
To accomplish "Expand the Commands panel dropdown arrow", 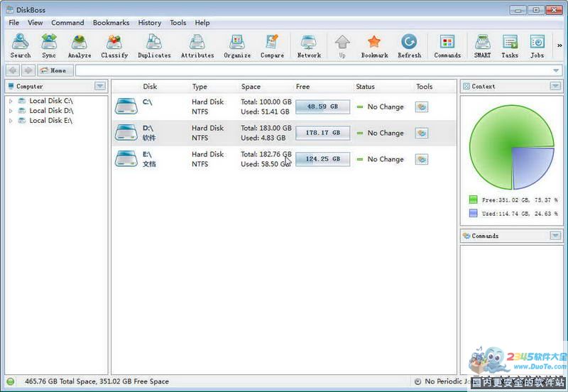I will [555, 236].
